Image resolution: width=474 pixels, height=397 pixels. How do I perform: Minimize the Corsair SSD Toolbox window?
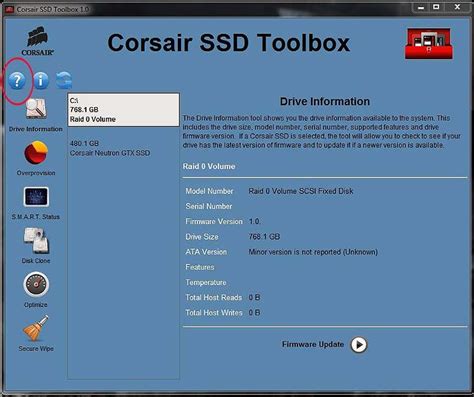point(421,7)
